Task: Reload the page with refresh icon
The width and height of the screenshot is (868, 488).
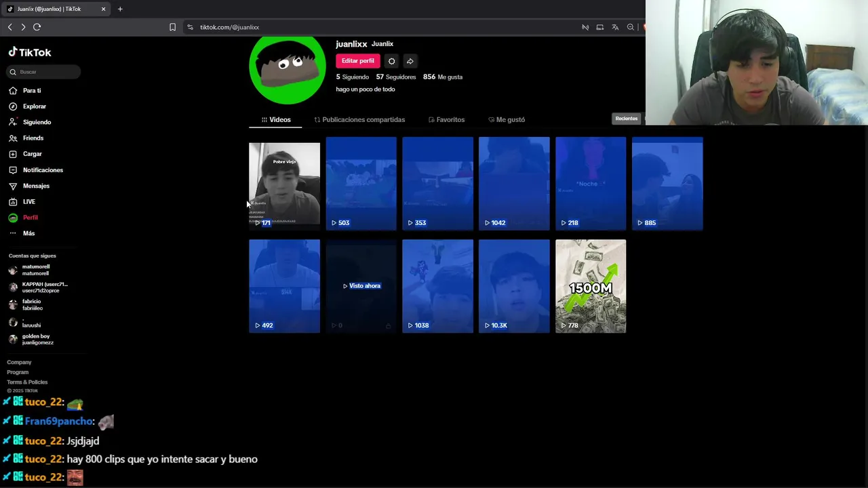Action: tap(37, 27)
